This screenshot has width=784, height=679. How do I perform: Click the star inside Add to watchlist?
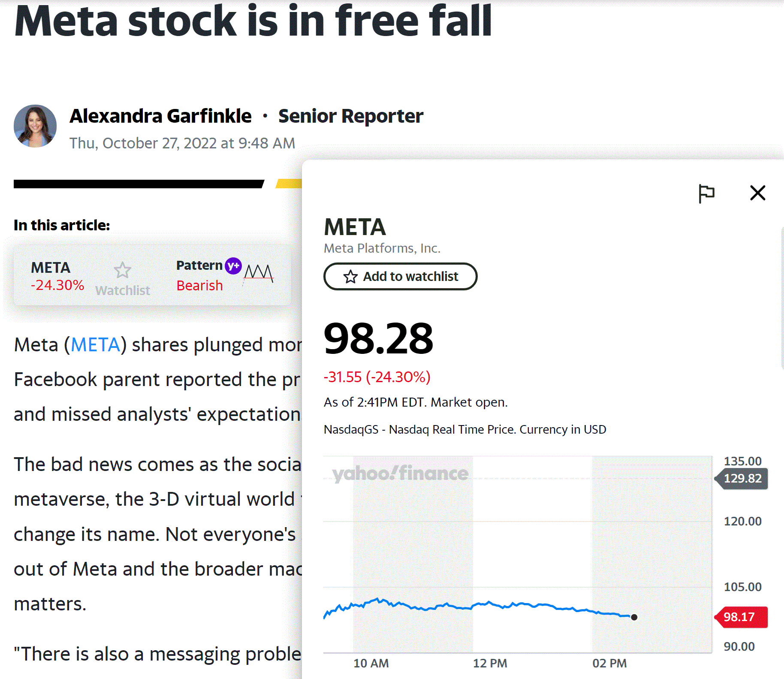350,277
